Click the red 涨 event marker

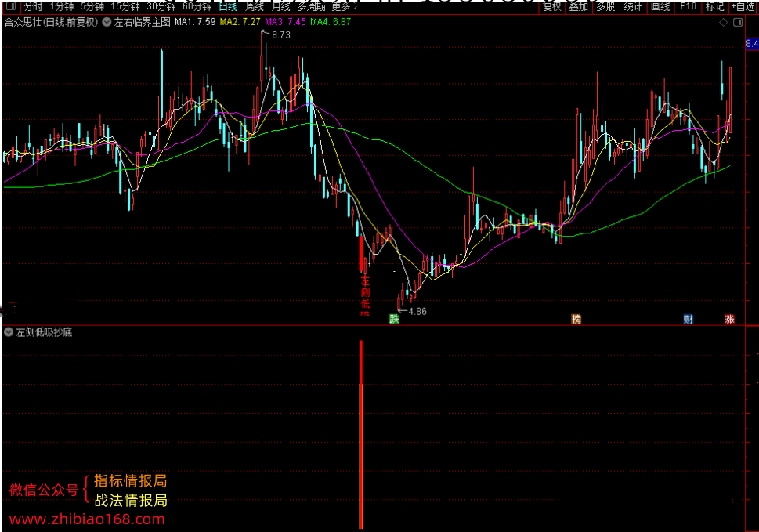[729, 319]
